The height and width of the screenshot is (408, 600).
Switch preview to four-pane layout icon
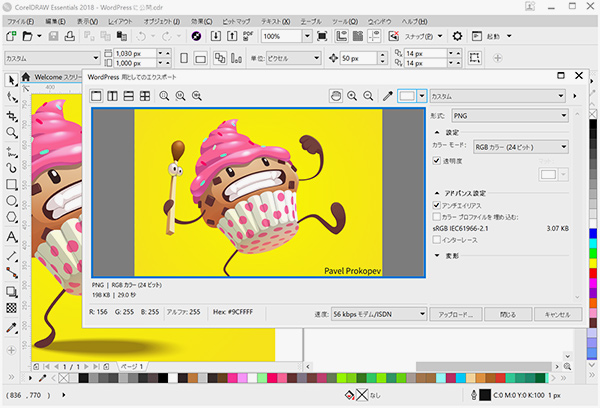pyautogui.click(x=146, y=96)
